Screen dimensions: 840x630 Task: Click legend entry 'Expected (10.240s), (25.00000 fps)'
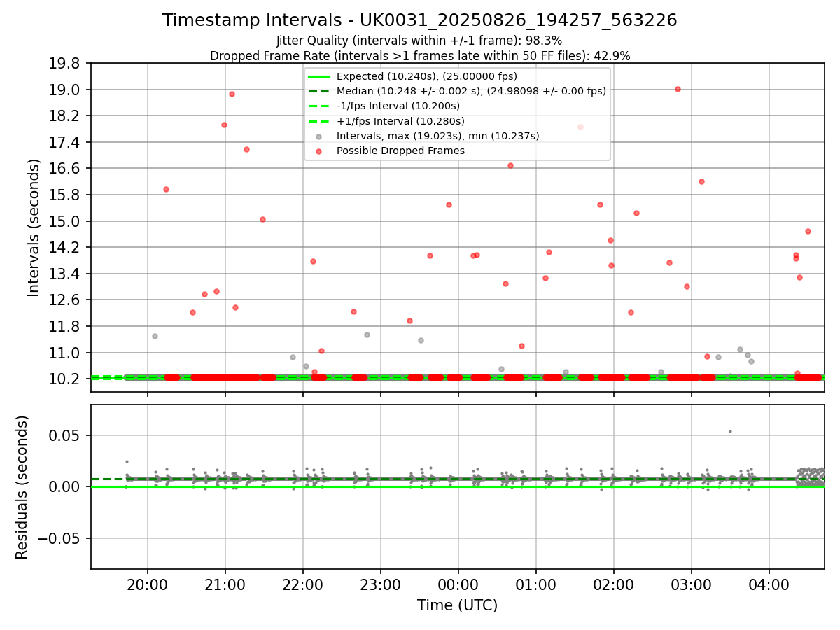point(427,76)
